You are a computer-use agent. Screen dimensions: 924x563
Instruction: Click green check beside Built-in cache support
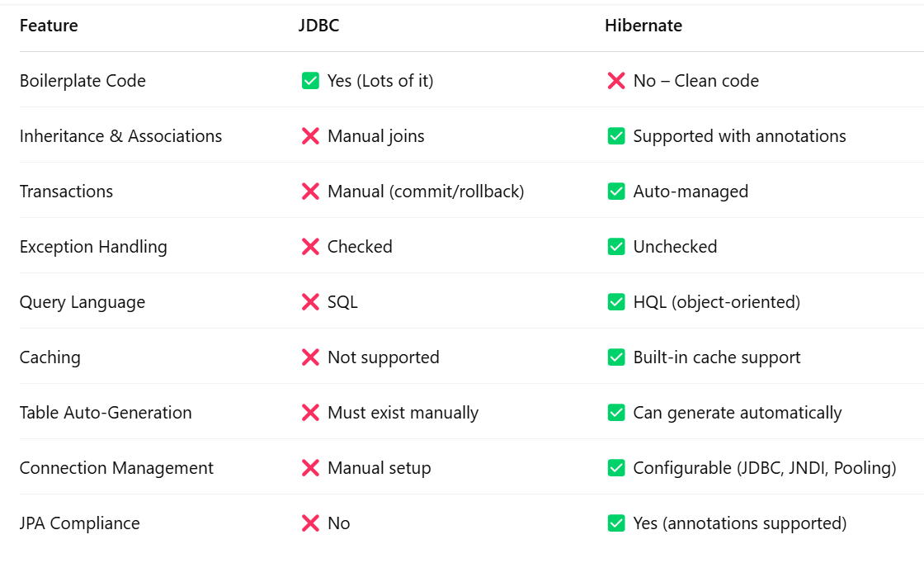(x=615, y=357)
